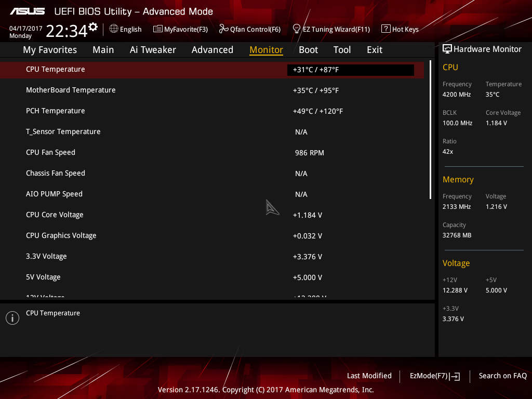
Task: Select AIO PUMP Speed row
Action: 212,194
